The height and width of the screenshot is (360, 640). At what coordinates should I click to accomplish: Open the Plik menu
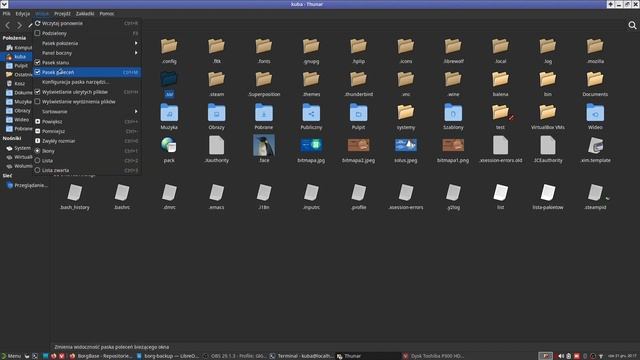coord(7,13)
